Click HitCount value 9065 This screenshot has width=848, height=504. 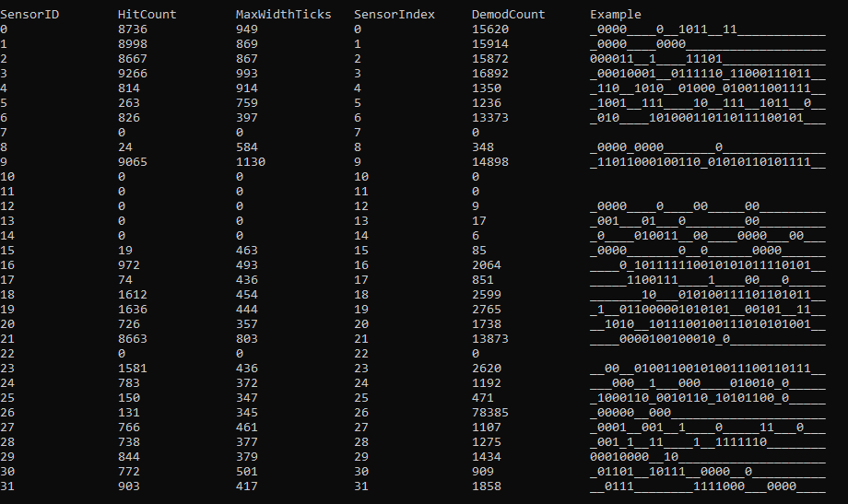click(133, 162)
